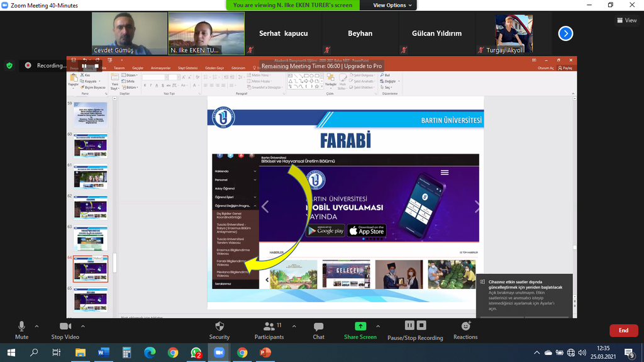Expand Share Screen options arrow

[378, 326]
